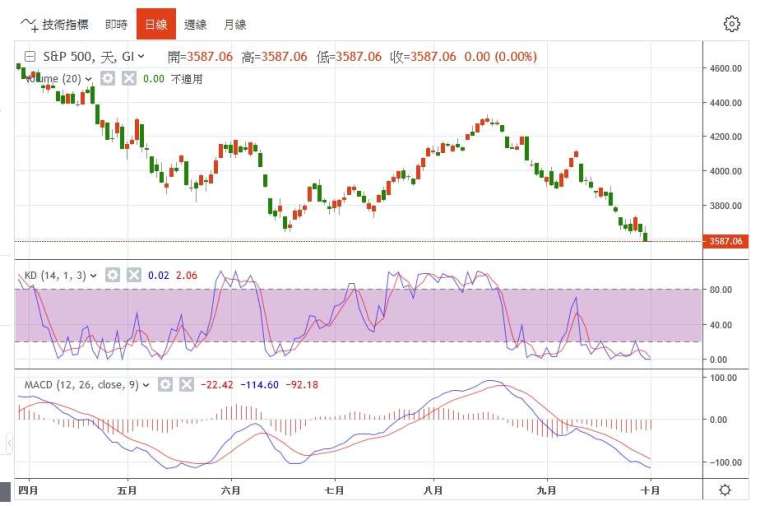This screenshot has height=506, width=760.
Task: Click the 不適用 volume value text
Action: pos(187,79)
